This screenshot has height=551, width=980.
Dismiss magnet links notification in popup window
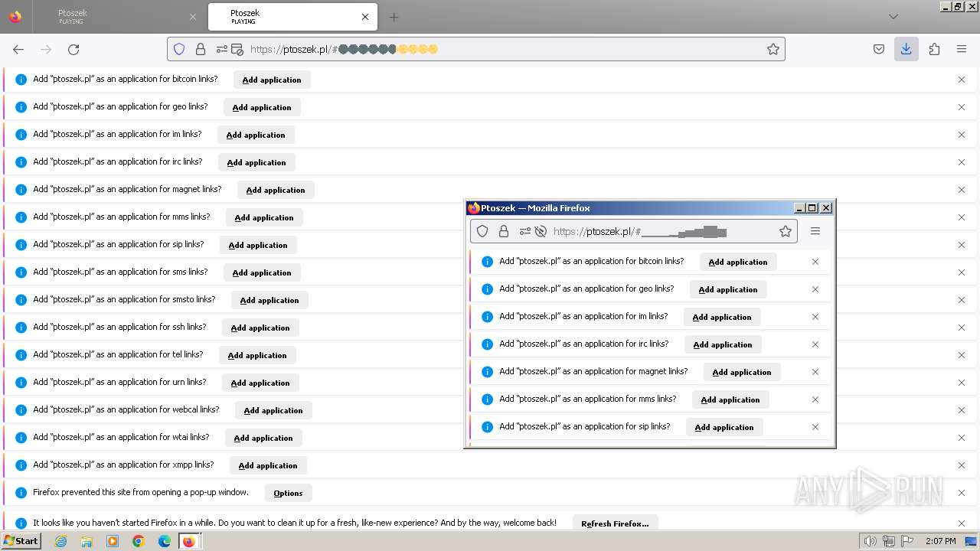tap(815, 372)
